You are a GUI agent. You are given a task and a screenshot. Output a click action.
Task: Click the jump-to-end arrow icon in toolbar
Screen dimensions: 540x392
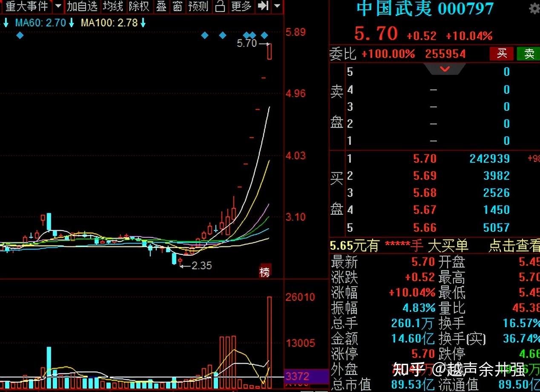coord(264,6)
